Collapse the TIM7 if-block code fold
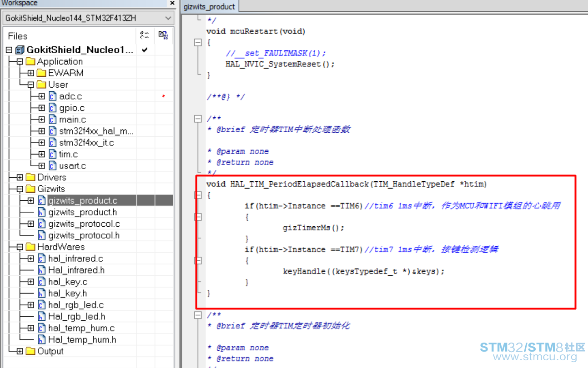588x368 pixels. (x=197, y=260)
